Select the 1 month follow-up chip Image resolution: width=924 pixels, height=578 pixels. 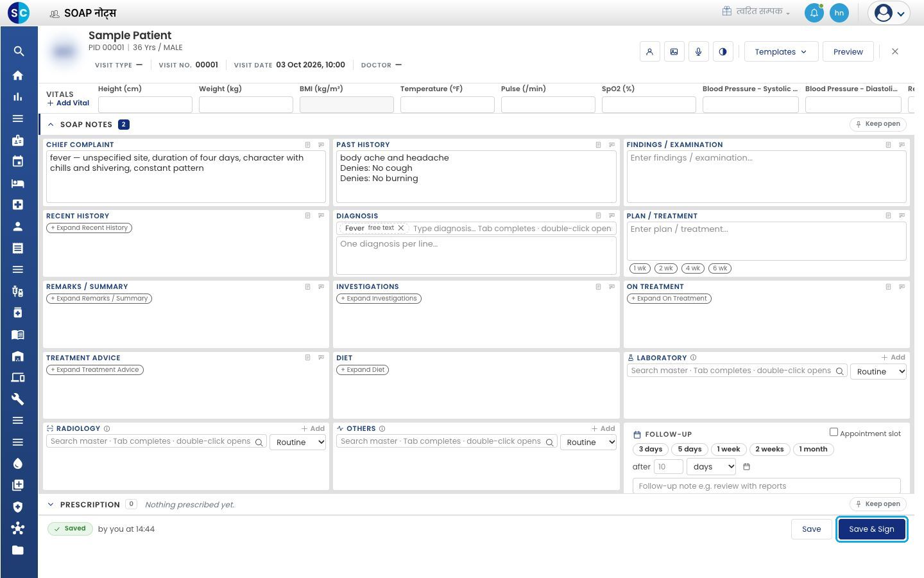click(813, 450)
